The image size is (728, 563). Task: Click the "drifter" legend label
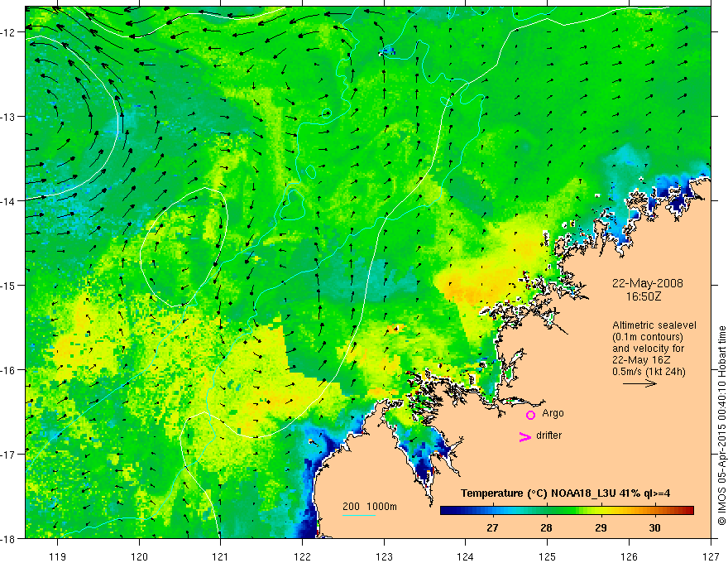click(x=548, y=435)
